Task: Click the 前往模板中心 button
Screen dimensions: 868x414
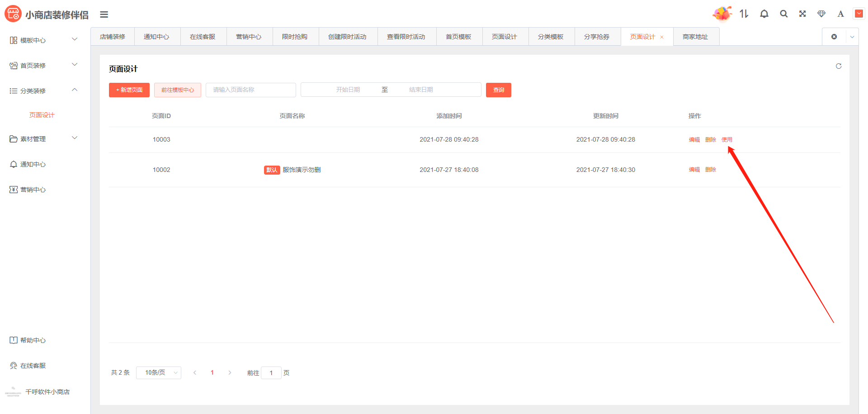Action: [178, 90]
